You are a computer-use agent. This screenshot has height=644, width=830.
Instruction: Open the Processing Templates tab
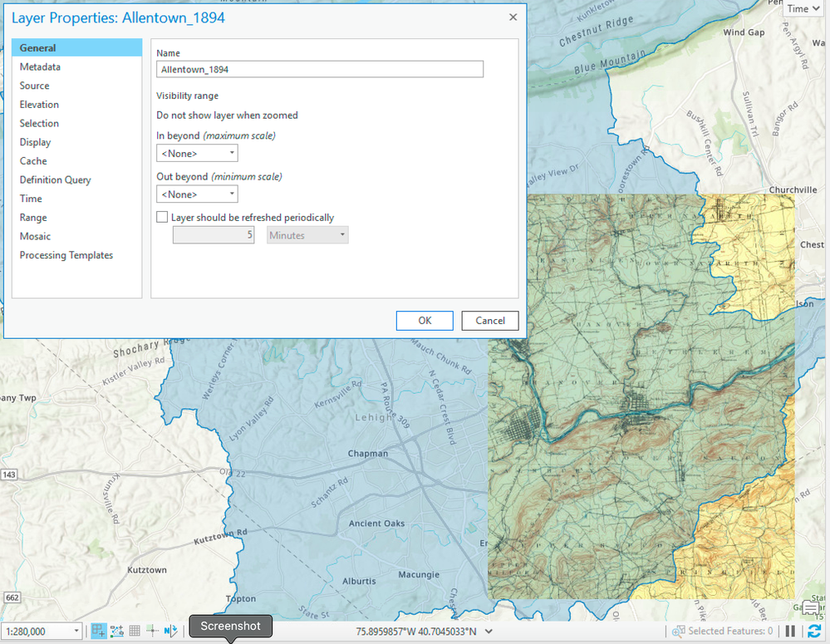tap(66, 255)
